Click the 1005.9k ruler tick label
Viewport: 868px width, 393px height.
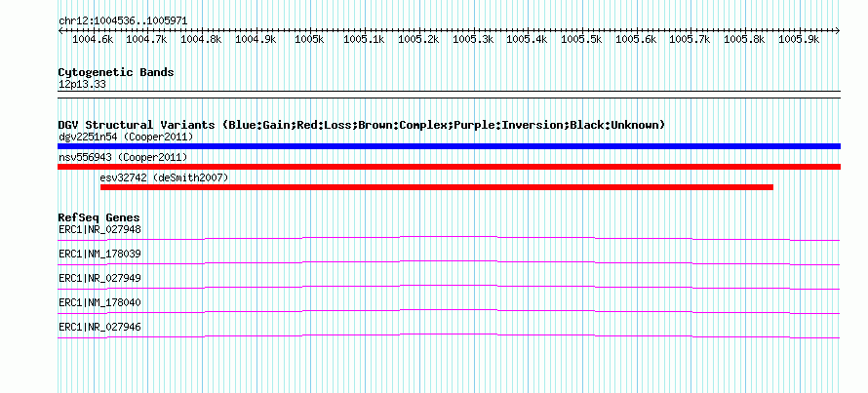point(798,39)
